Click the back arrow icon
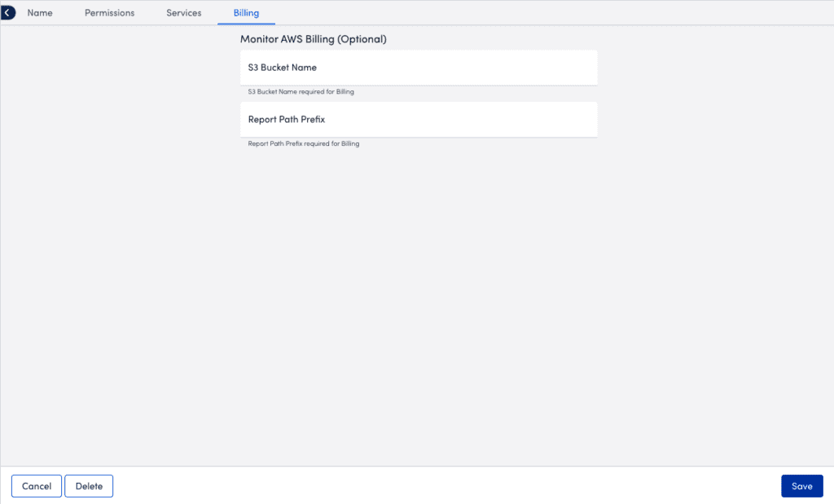 coord(7,12)
